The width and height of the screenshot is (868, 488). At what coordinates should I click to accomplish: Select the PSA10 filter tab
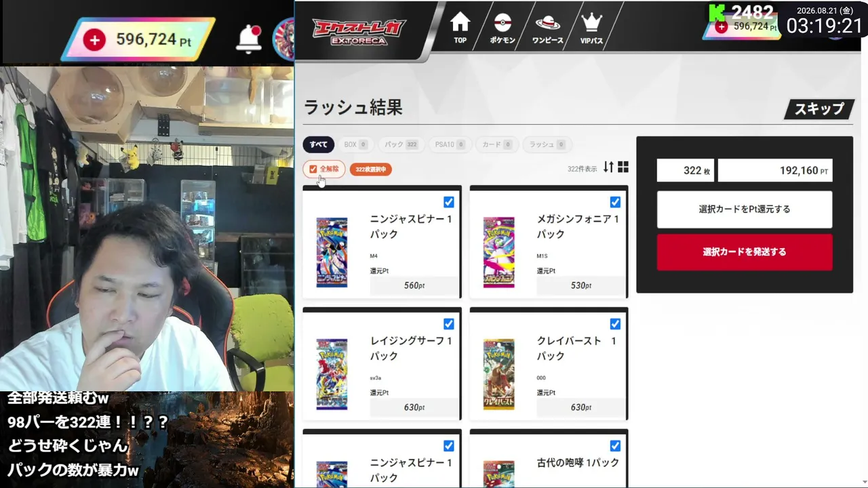tap(450, 144)
